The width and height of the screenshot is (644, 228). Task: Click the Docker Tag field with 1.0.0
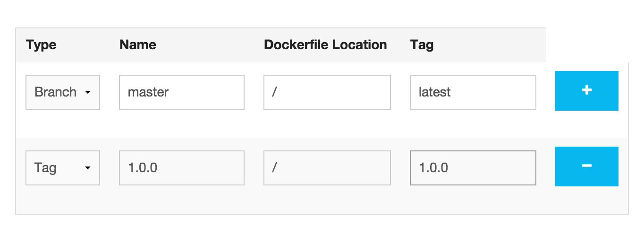pyautogui.click(x=473, y=168)
